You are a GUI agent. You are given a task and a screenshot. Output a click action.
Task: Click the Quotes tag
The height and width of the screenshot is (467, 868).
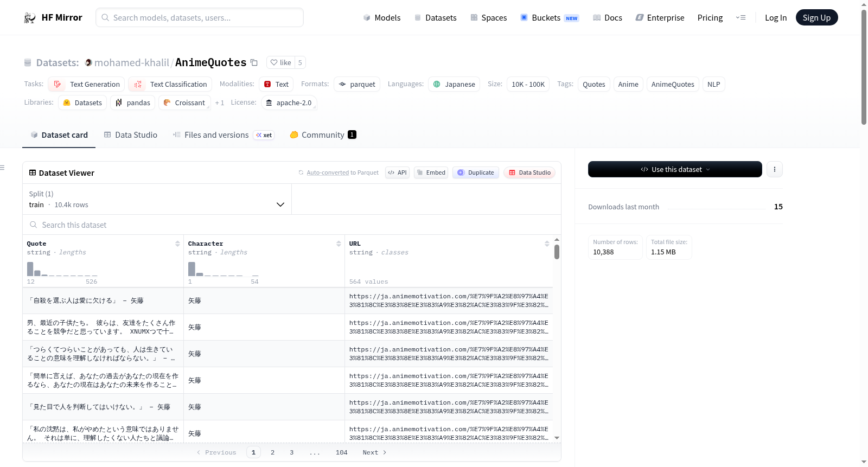click(x=594, y=84)
